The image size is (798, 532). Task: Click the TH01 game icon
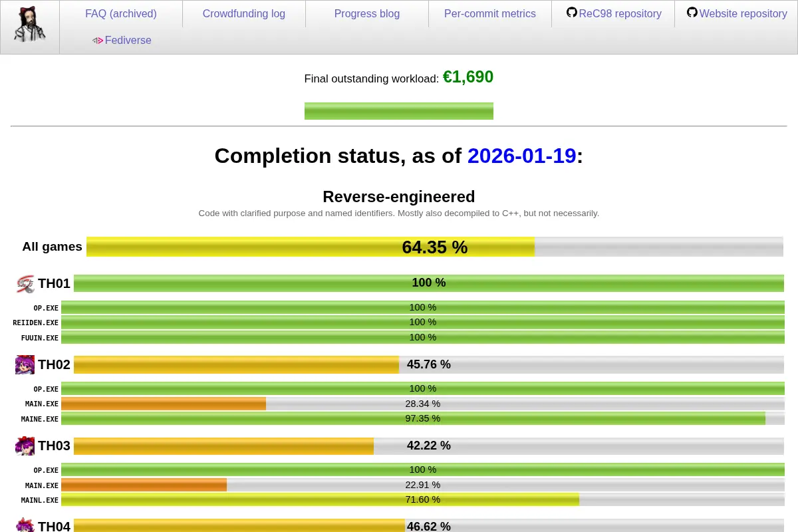(x=25, y=284)
